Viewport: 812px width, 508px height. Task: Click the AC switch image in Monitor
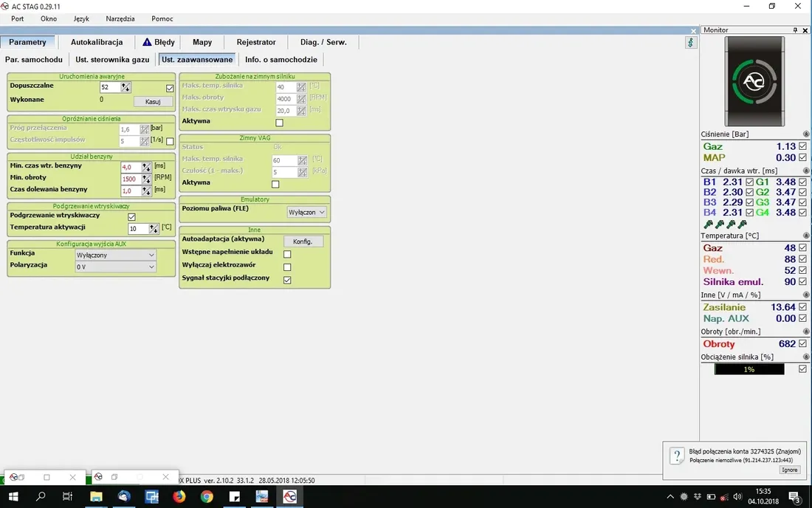coord(754,81)
